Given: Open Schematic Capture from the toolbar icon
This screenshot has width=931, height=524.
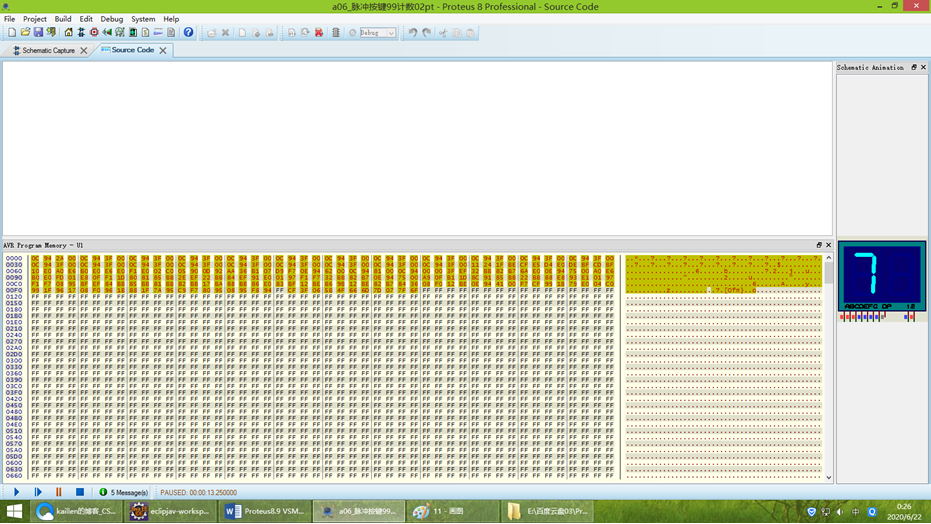Looking at the screenshot, I should click(81, 33).
